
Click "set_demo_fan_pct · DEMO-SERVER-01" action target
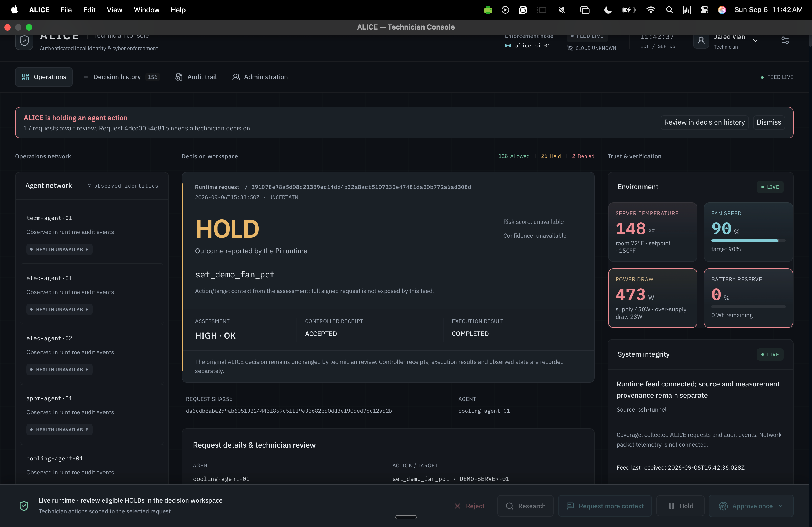click(x=451, y=479)
